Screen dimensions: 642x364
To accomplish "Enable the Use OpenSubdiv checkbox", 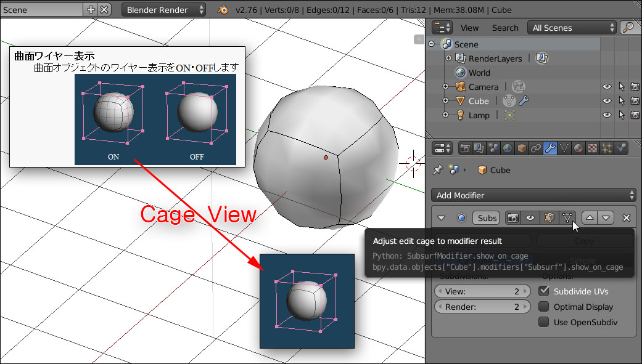I will pos(544,322).
